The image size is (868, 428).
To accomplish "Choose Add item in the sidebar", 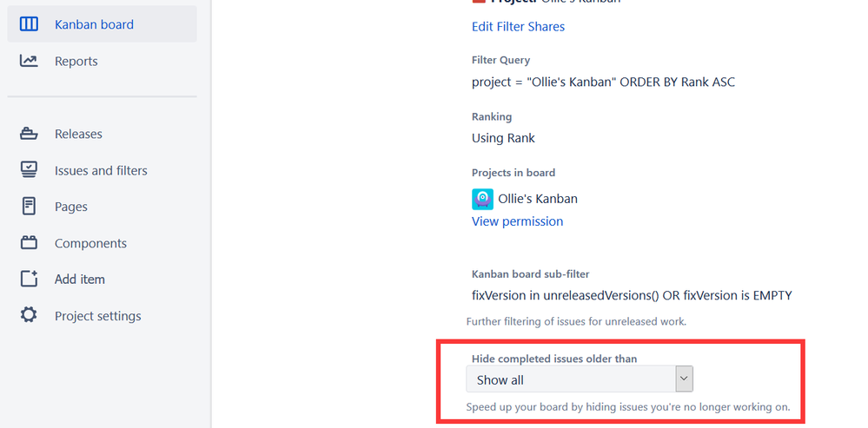I will point(102,279).
